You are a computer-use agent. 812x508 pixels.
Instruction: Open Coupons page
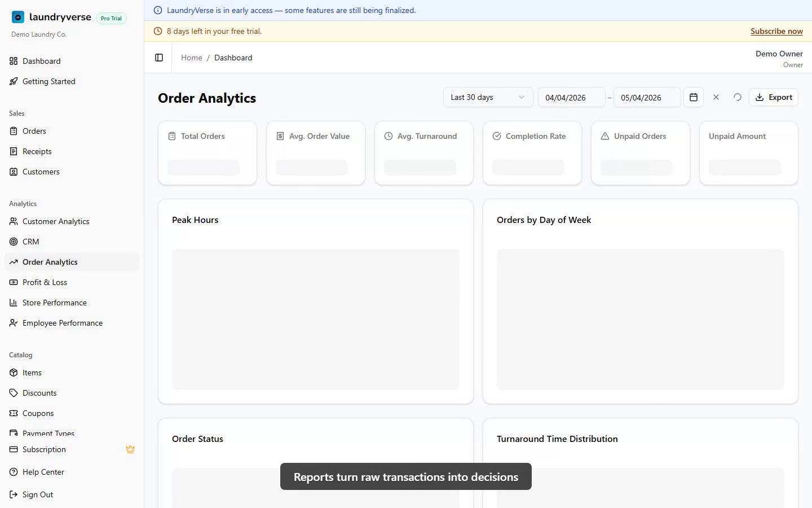click(x=72, y=413)
